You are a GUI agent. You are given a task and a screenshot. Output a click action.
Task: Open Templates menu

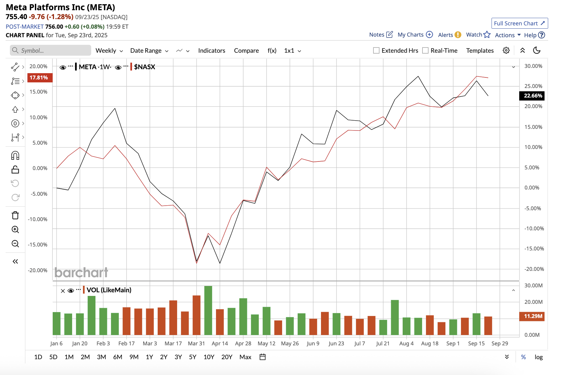(x=480, y=50)
